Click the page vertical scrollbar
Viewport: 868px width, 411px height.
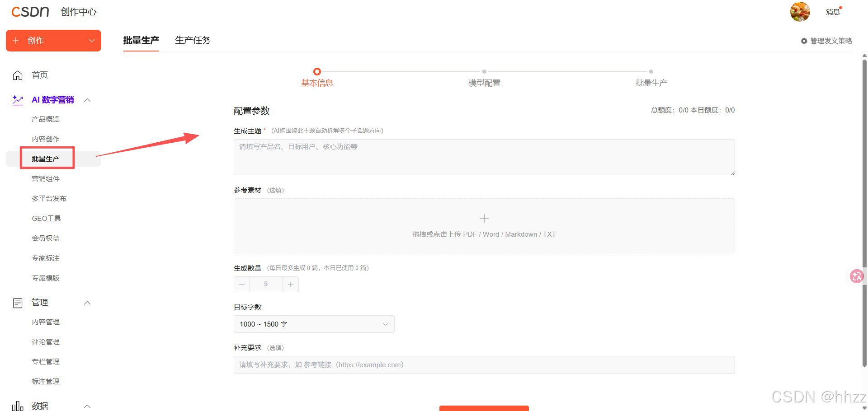coord(864,212)
